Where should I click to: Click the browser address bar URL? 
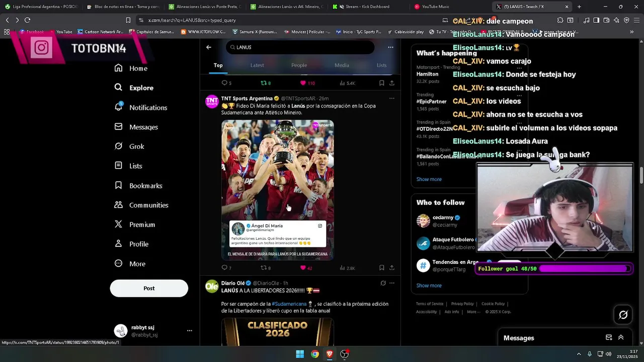(x=192, y=20)
